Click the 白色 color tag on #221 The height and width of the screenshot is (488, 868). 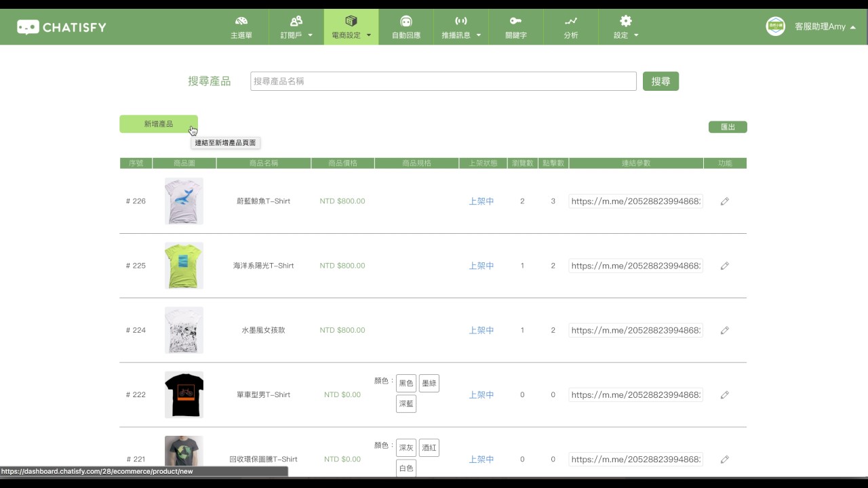pyautogui.click(x=406, y=468)
